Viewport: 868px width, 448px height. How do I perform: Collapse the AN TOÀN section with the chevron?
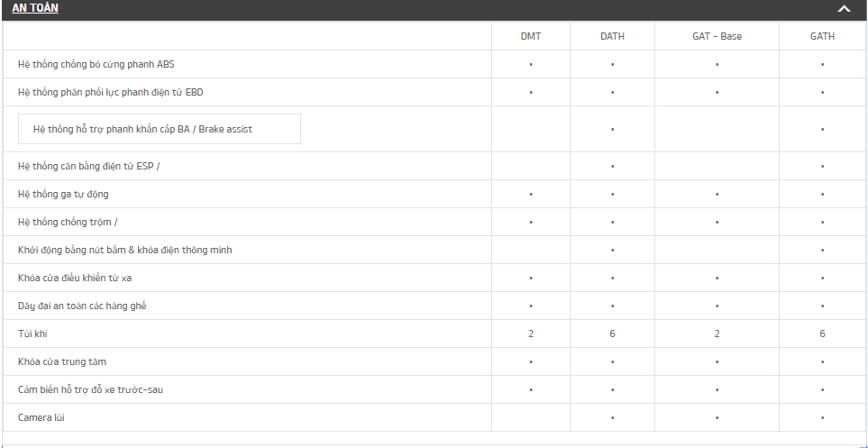tap(844, 9)
